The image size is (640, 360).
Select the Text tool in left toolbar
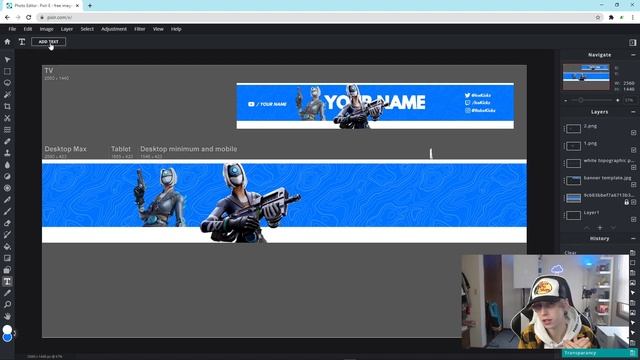tap(7, 281)
